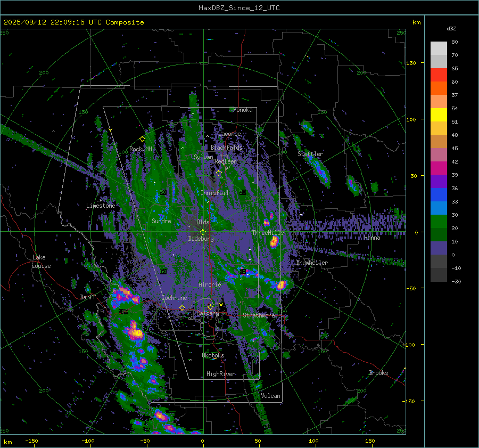The height and width of the screenshot is (448, 479).
Task: Click the Banff label
Action: (88, 297)
